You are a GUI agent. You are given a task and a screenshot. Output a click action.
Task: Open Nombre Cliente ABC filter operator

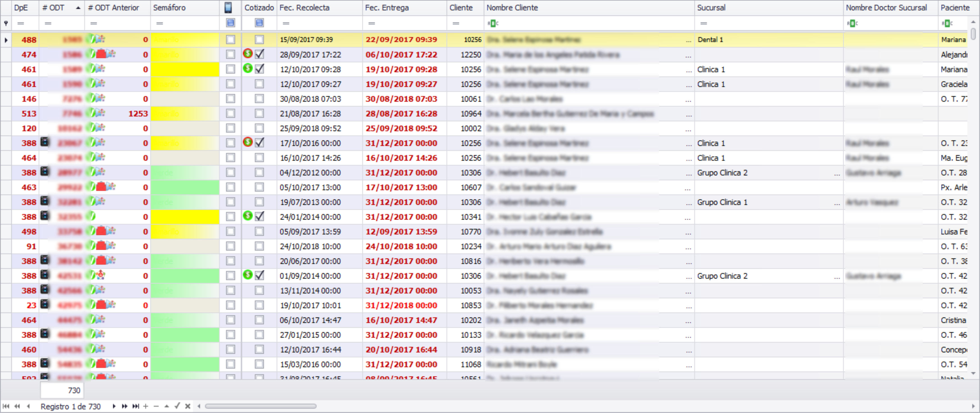click(493, 23)
